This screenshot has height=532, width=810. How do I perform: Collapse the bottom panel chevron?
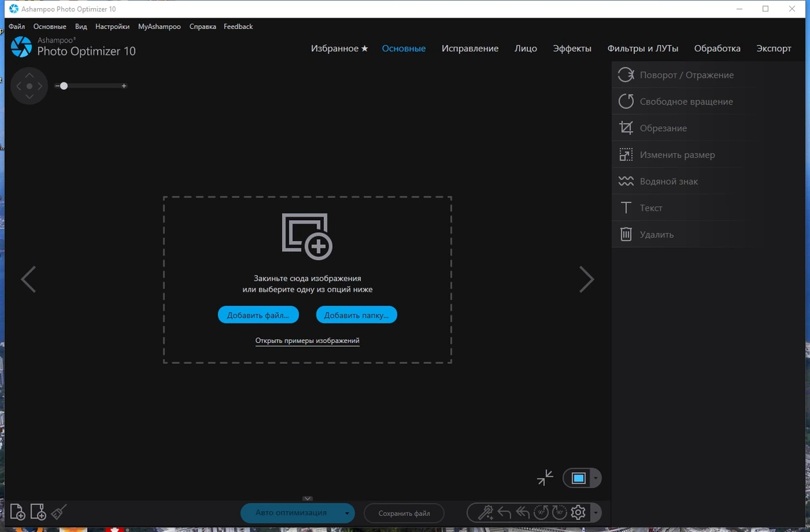click(308, 499)
